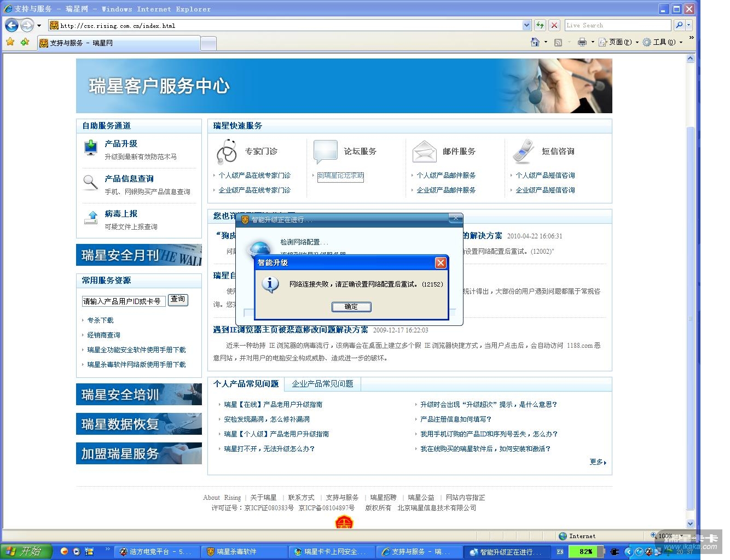
Task: Click the Refresh page icon
Action: (x=540, y=25)
